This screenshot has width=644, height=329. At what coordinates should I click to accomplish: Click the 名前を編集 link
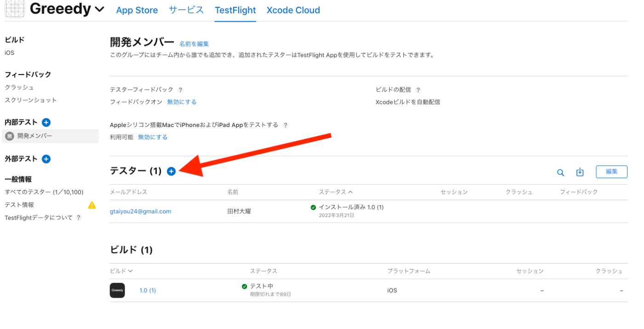tap(194, 44)
